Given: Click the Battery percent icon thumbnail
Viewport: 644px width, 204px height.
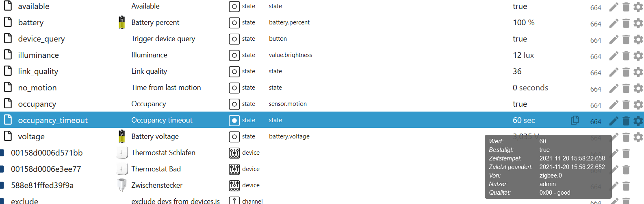Looking at the screenshot, I should 121,22.
